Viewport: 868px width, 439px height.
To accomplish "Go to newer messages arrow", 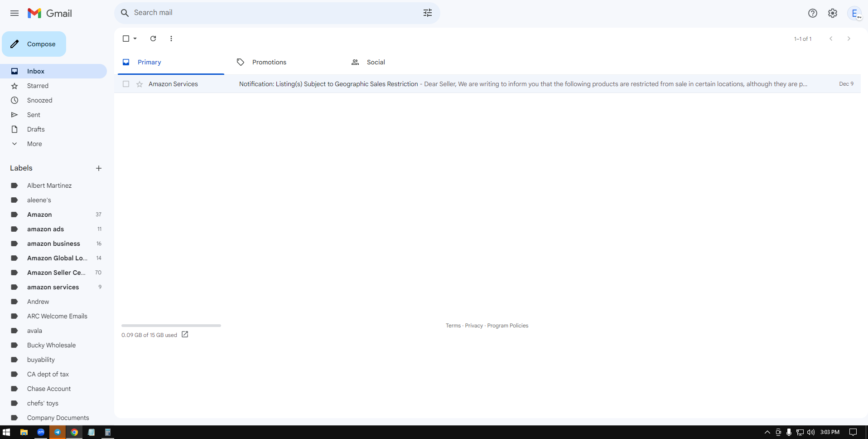I will click(831, 39).
